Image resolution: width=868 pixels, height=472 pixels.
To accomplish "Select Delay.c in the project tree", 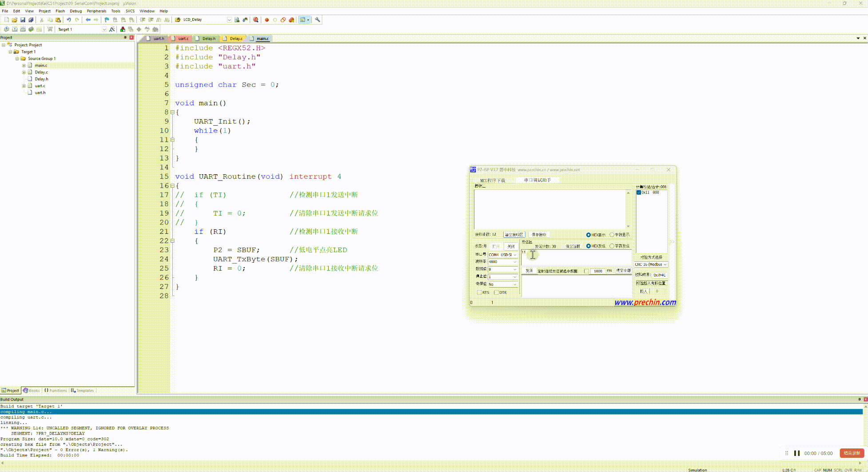I will point(41,72).
